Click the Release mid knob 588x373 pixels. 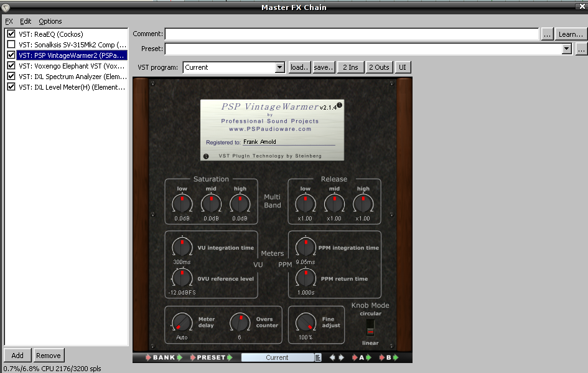point(334,204)
